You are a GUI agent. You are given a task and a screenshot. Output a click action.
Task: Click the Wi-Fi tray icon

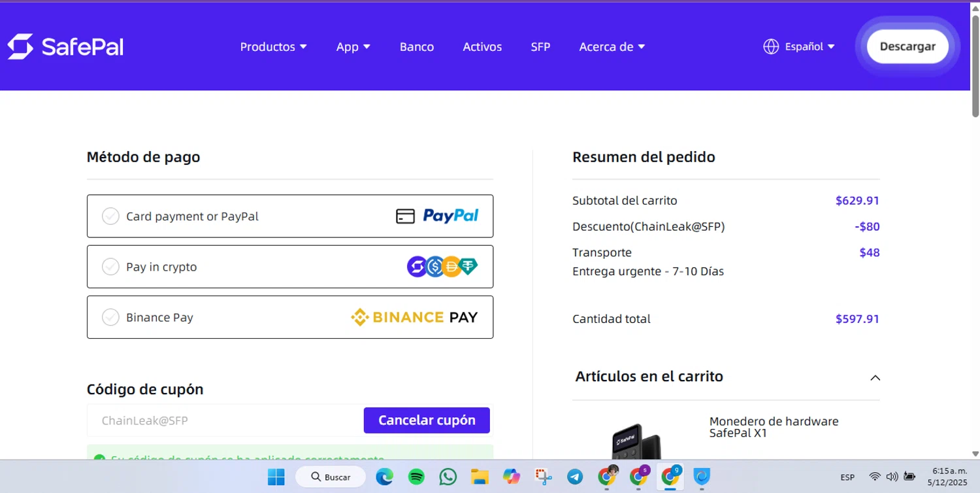pyautogui.click(x=875, y=477)
